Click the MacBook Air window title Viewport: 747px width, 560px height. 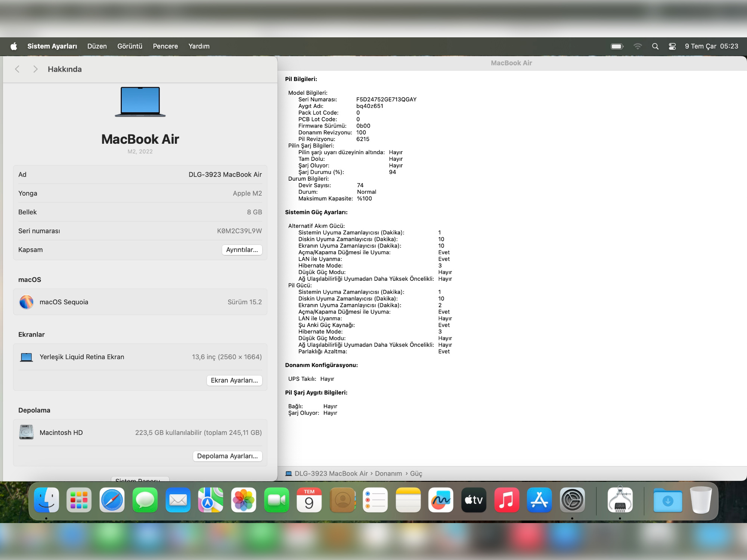click(511, 63)
